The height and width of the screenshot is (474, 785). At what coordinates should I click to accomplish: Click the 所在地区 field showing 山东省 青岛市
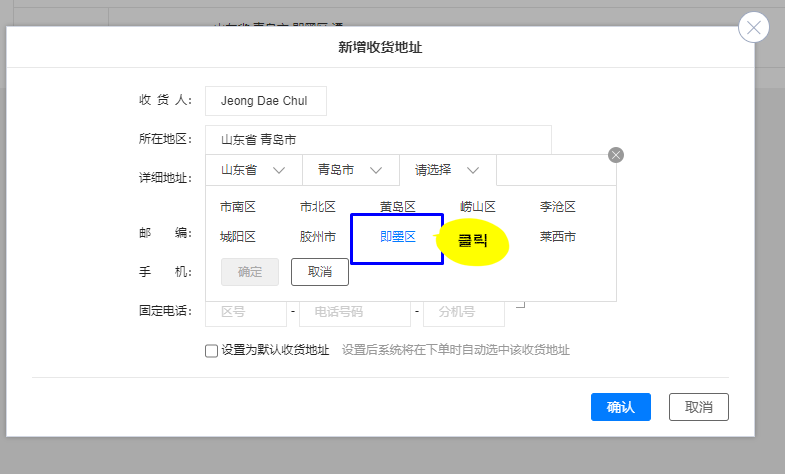click(378, 140)
